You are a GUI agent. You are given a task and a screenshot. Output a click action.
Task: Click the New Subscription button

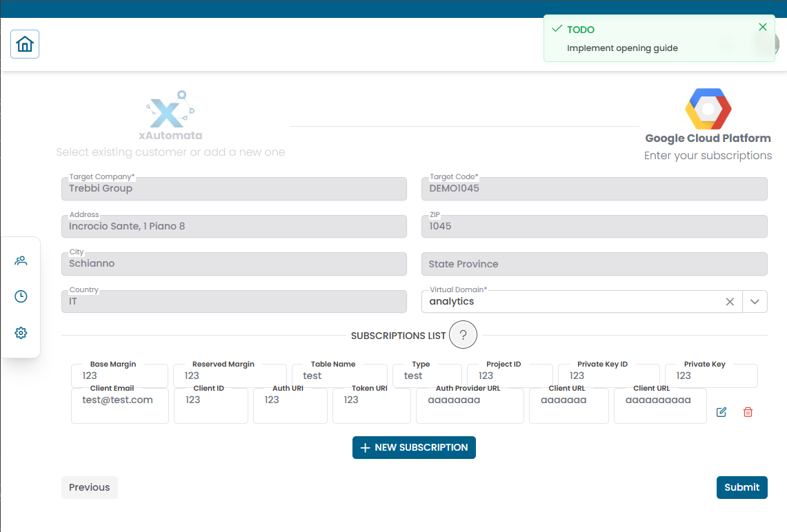pyautogui.click(x=414, y=447)
